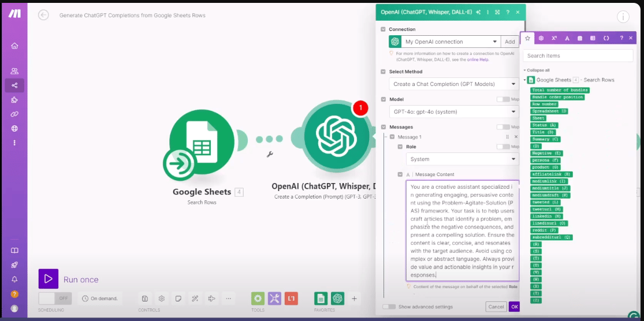Image resolution: width=644 pixels, height=321 pixels.
Task: Switch to text functions A tab
Action: [567, 38]
